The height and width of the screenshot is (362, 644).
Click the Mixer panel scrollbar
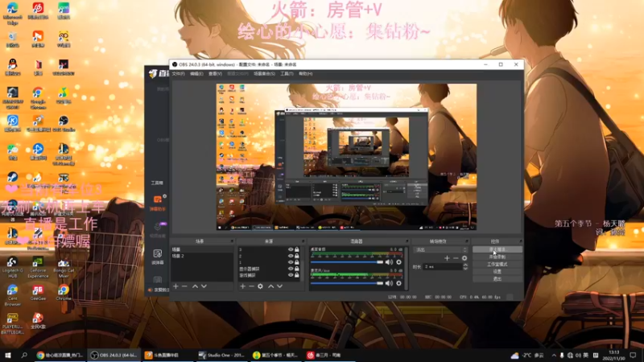[x=407, y=269]
